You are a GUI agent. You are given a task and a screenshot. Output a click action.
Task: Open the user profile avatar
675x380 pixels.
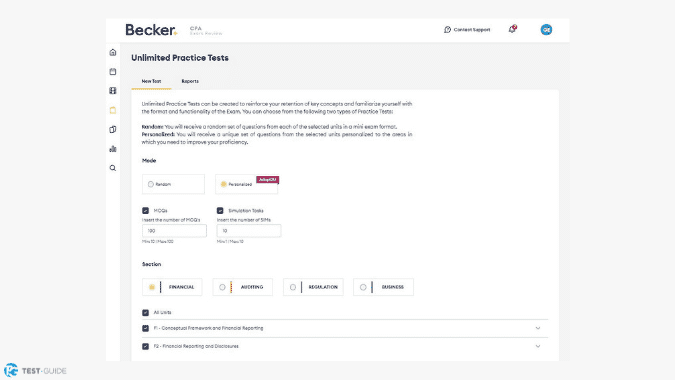tap(546, 30)
